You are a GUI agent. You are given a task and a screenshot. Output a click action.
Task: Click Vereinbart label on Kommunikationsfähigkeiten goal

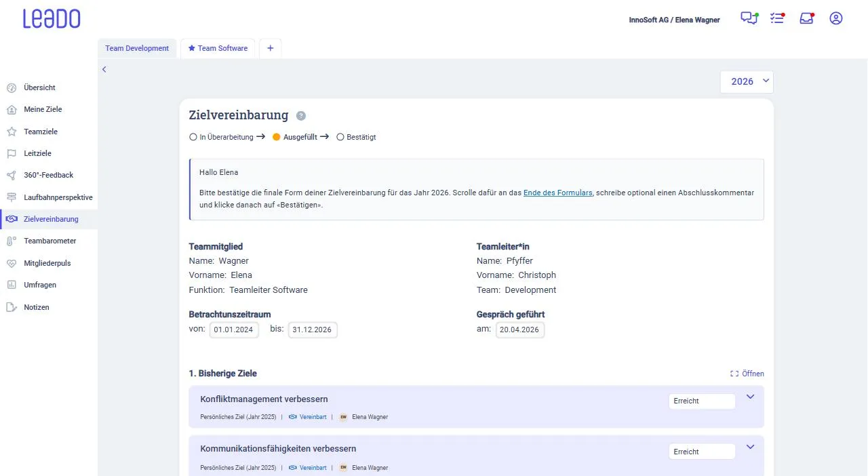[313, 468]
